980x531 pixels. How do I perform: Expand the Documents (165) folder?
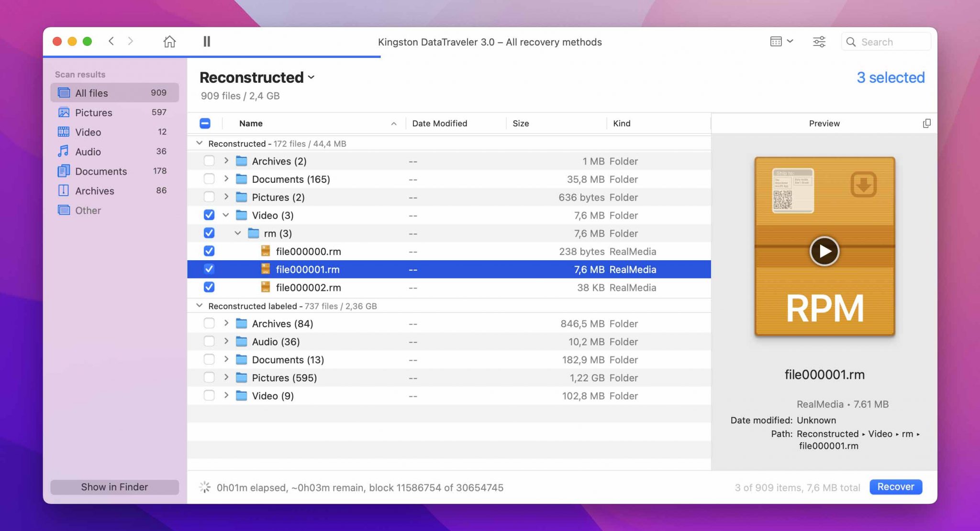click(225, 179)
